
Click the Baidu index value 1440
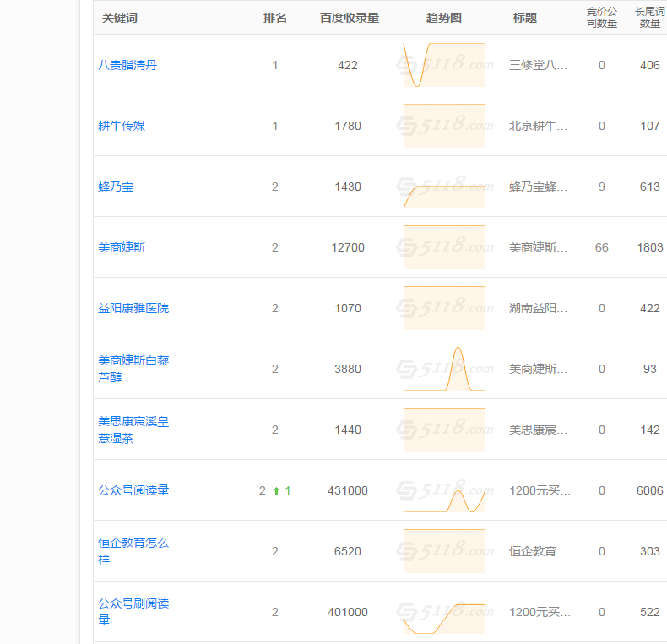[x=348, y=430]
